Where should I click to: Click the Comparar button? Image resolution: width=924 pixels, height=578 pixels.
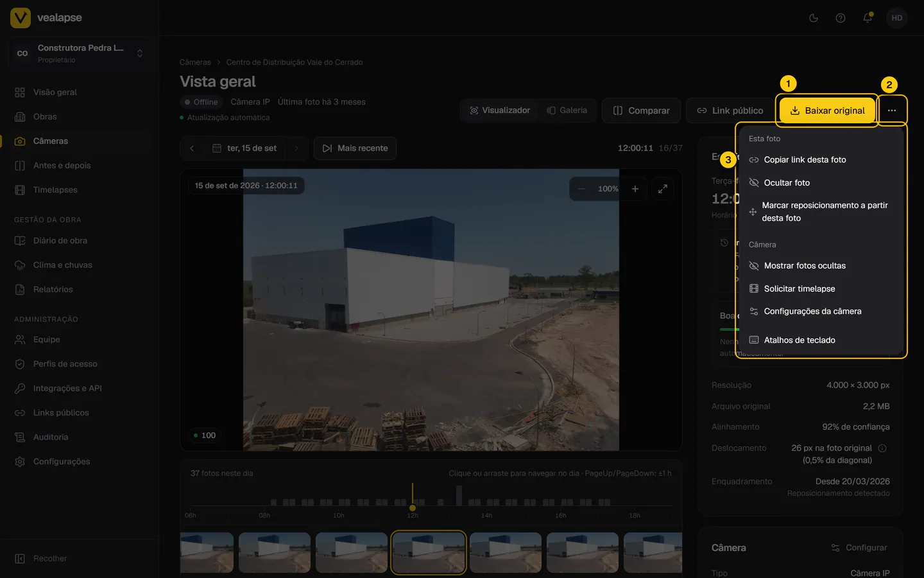point(641,110)
